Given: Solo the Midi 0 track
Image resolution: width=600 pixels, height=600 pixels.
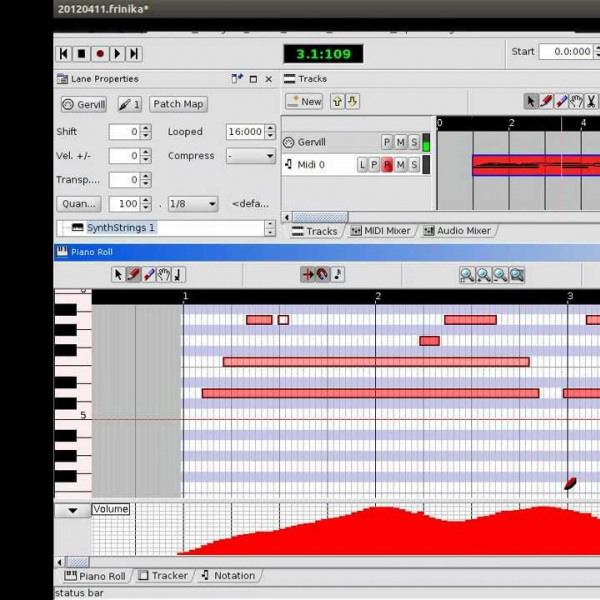Looking at the screenshot, I should (x=414, y=165).
